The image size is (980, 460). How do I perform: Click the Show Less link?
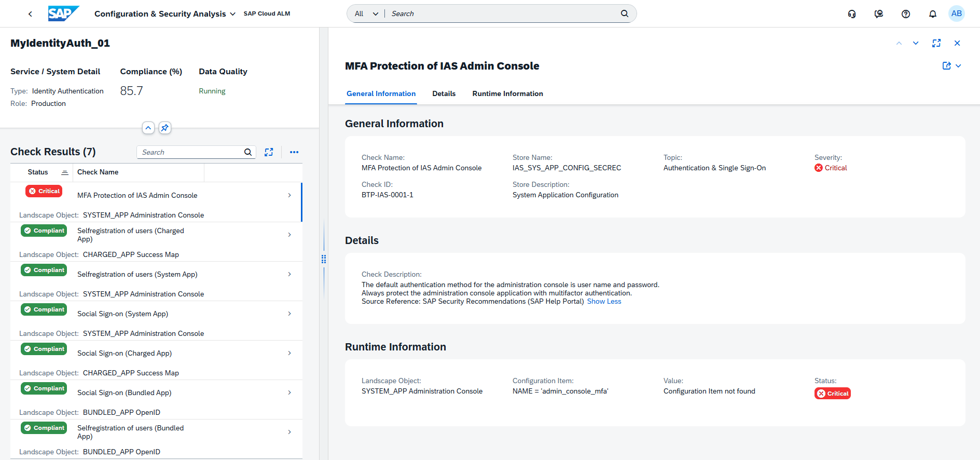[x=604, y=302]
